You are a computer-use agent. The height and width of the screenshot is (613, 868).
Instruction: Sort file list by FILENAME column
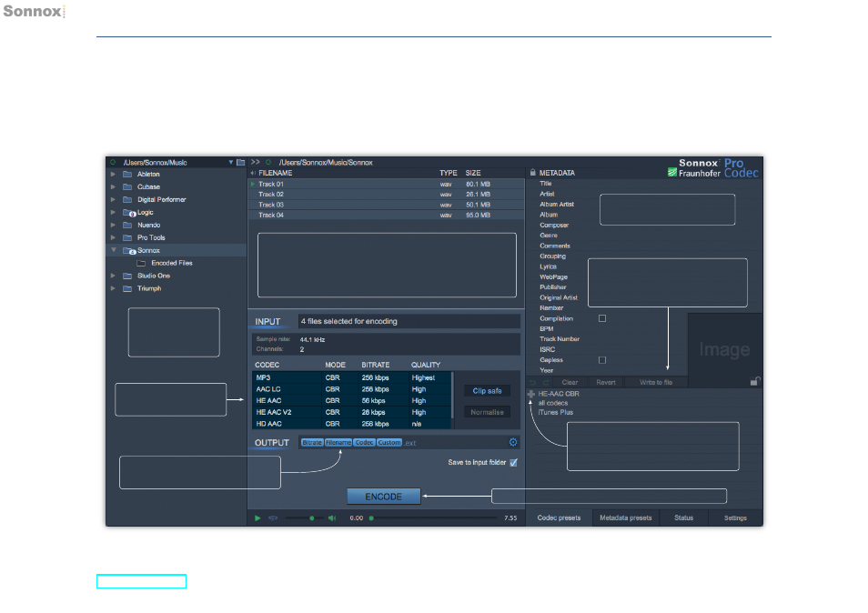point(275,173)
